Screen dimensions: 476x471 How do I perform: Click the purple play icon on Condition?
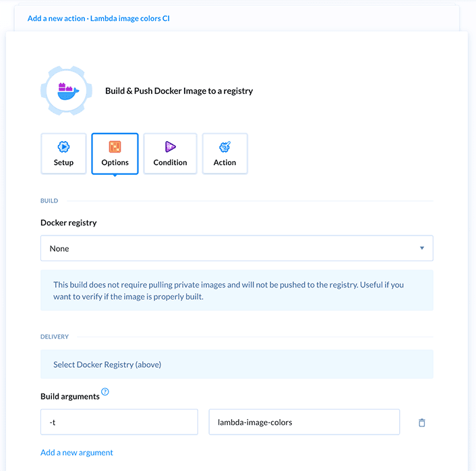click(x=170, y=147)
